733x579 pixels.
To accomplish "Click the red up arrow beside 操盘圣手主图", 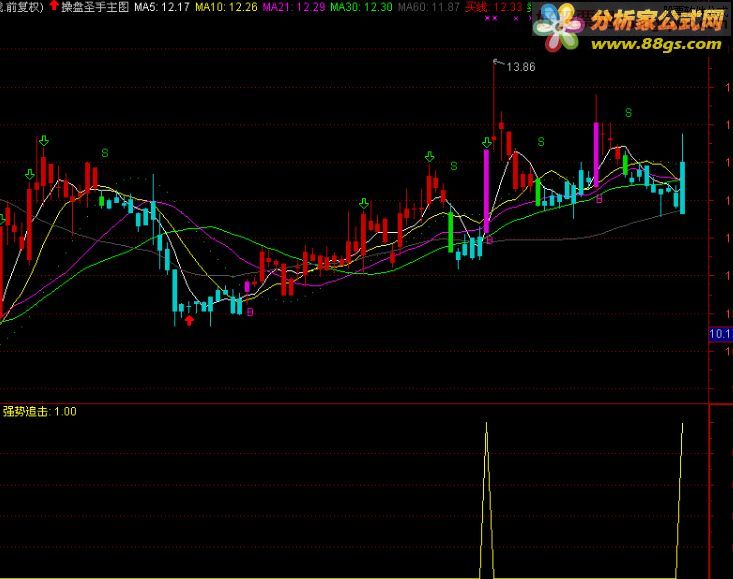I will pyautogui.click(x=54, y=6).
